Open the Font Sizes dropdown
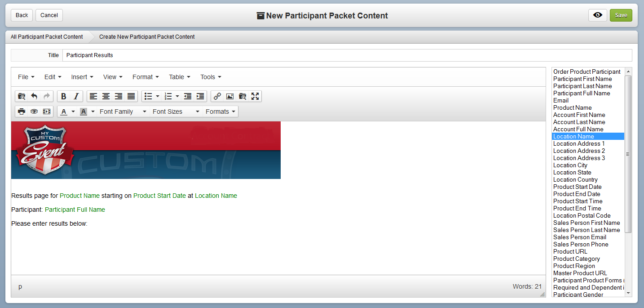The height and width of the screenshot is (308, 644). 176,112
